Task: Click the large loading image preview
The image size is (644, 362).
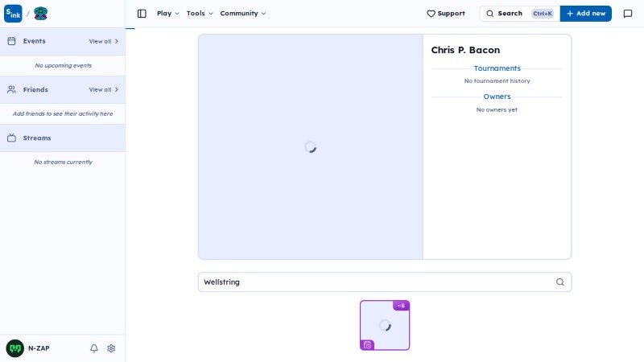Action: pos(311,147)
